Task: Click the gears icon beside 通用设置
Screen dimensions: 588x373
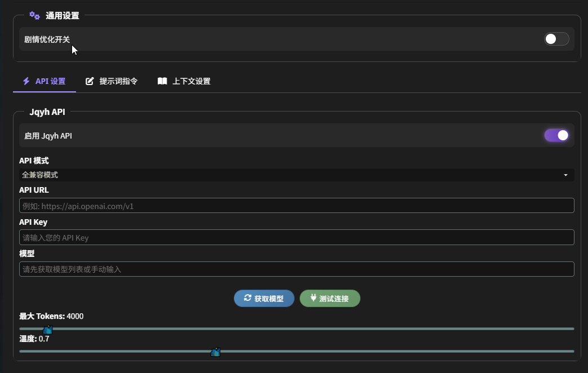Action: click(34, 16)
